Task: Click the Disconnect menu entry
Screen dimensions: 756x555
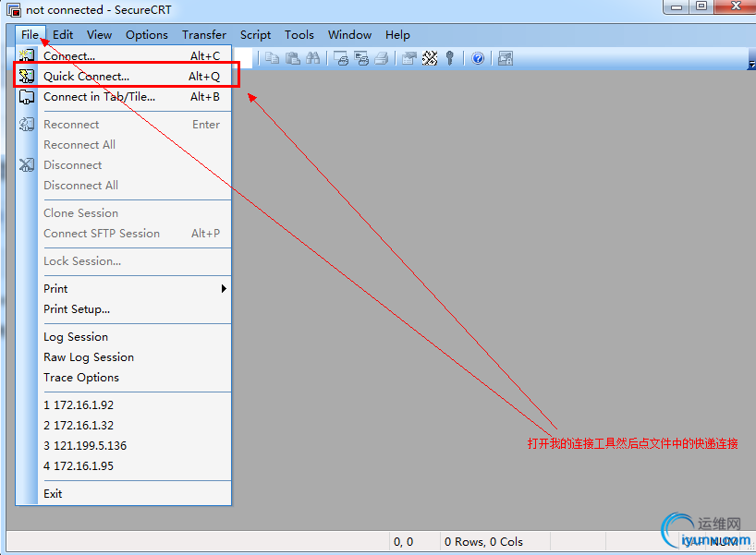Action: coord(124,164)
